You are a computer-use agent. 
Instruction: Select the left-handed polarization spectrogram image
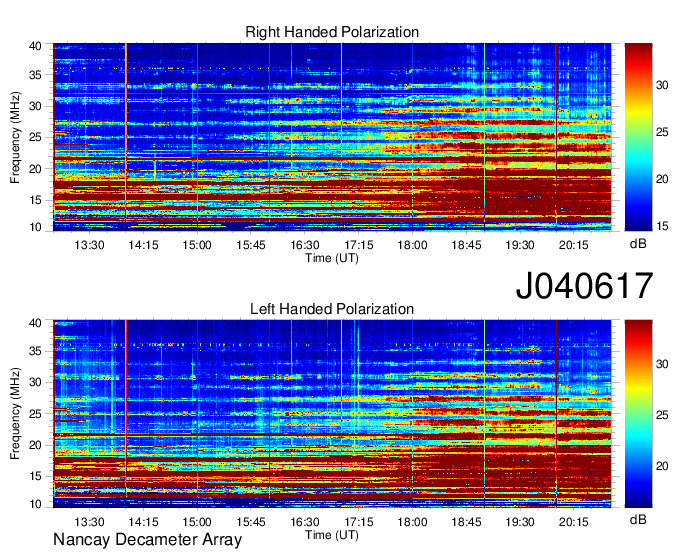(x=332, y=414)
